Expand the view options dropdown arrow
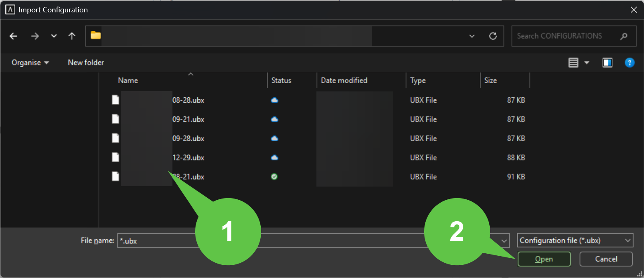Image resolution: width=644 pixels, height=278 pixels. [x=587, y=63]
